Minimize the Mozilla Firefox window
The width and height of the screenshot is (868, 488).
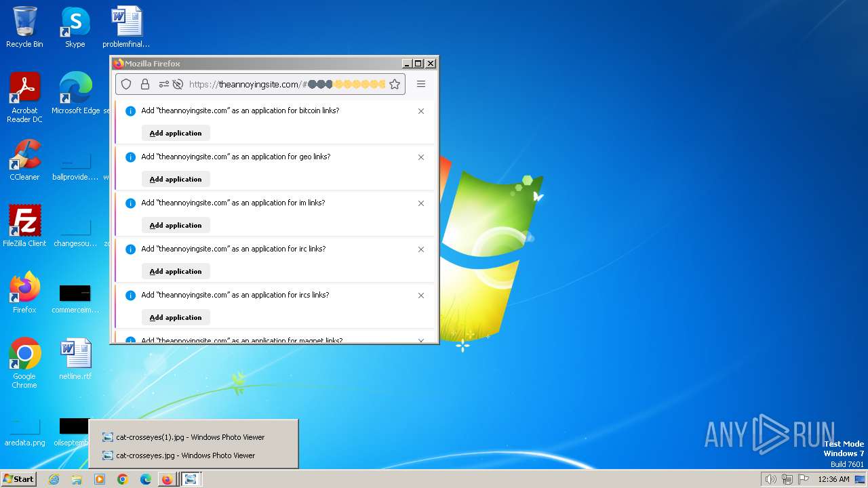coord(407,64)
